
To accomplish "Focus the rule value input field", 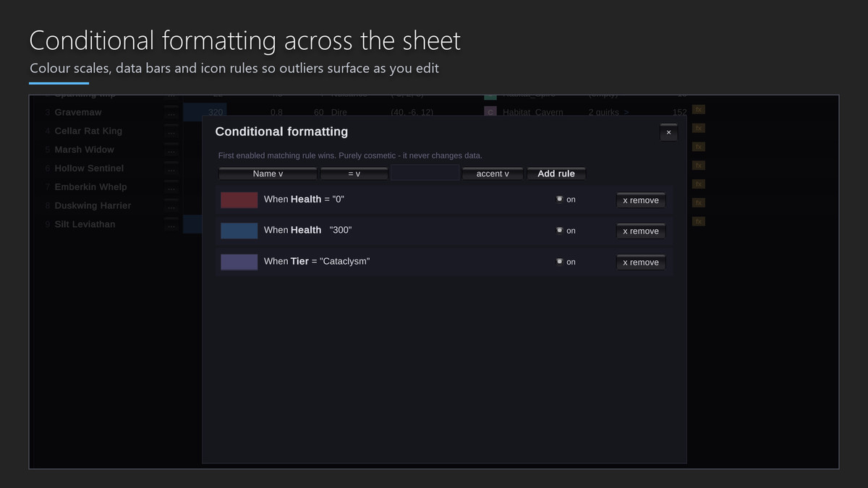I will (x=425, y=174).
